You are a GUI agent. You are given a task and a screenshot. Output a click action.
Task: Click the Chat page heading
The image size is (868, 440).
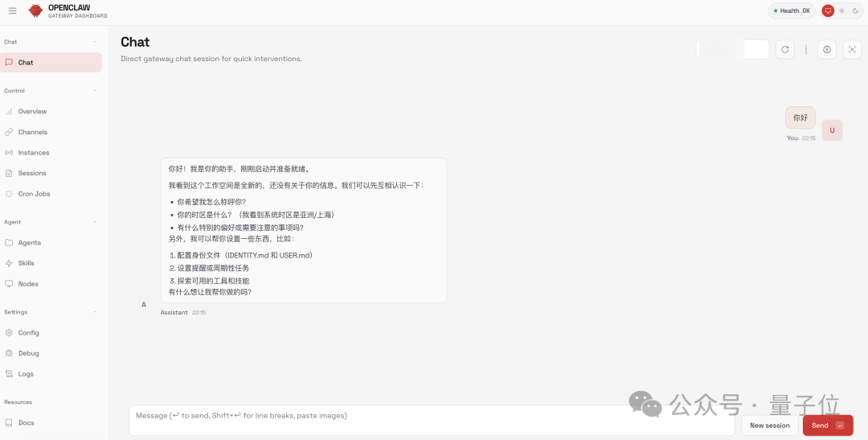click(x=135, y=42)
